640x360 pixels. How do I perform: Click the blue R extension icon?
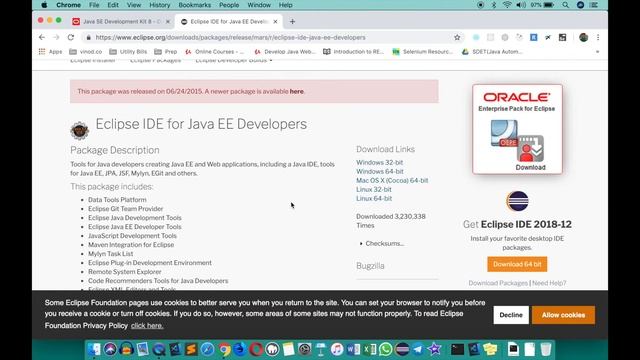point(533,38)
